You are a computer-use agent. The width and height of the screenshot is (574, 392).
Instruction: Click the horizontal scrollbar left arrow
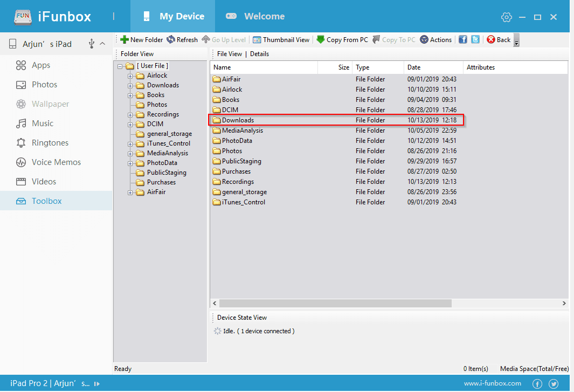tap(215, 304)
